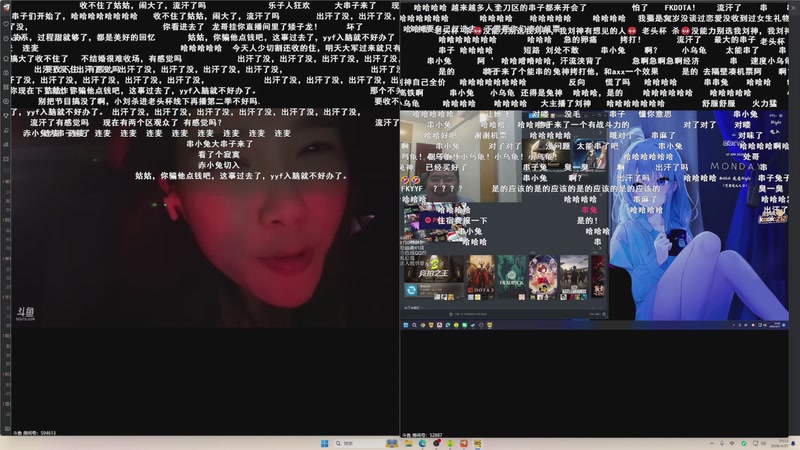Click the left stream's room number 594613 label
800x450 pixels.
tap(35, 433)
